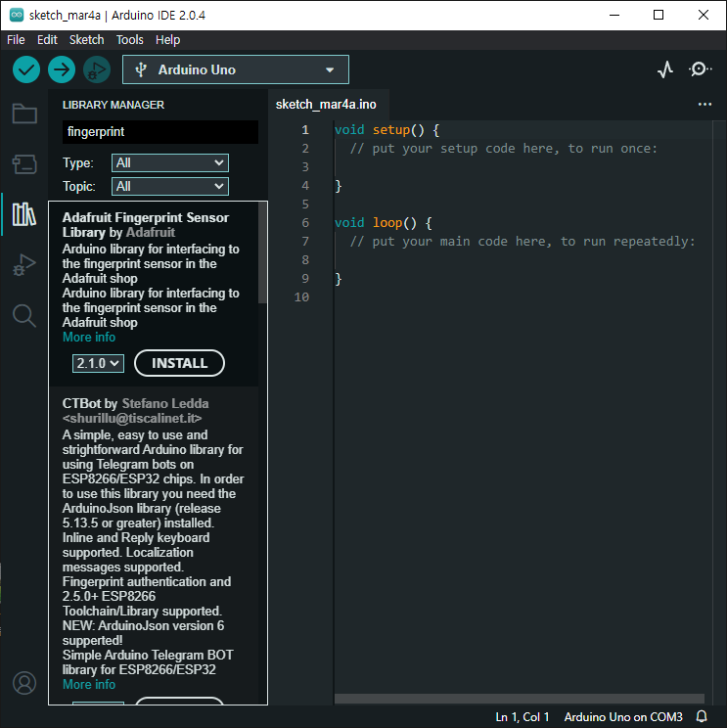Open the Sketch menu
The image size is (727, 728).
click(86, 40)
